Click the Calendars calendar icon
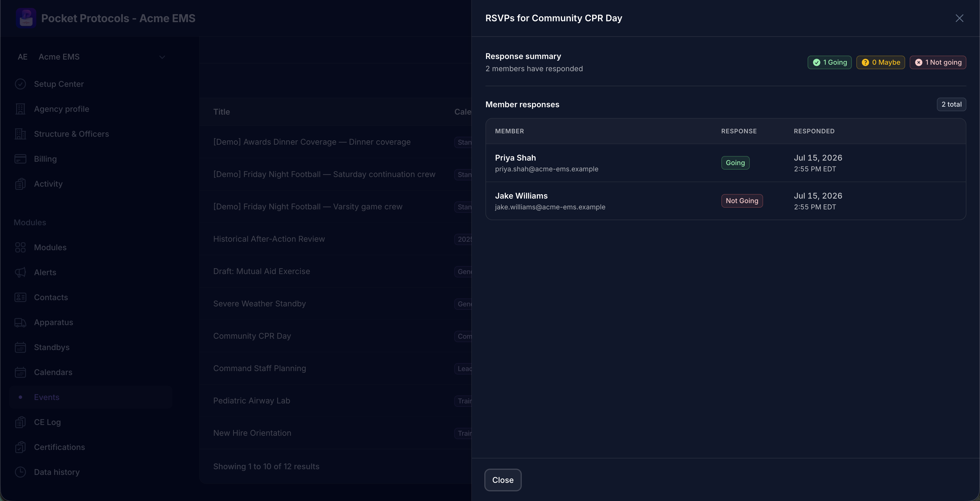 click(20, 372)
